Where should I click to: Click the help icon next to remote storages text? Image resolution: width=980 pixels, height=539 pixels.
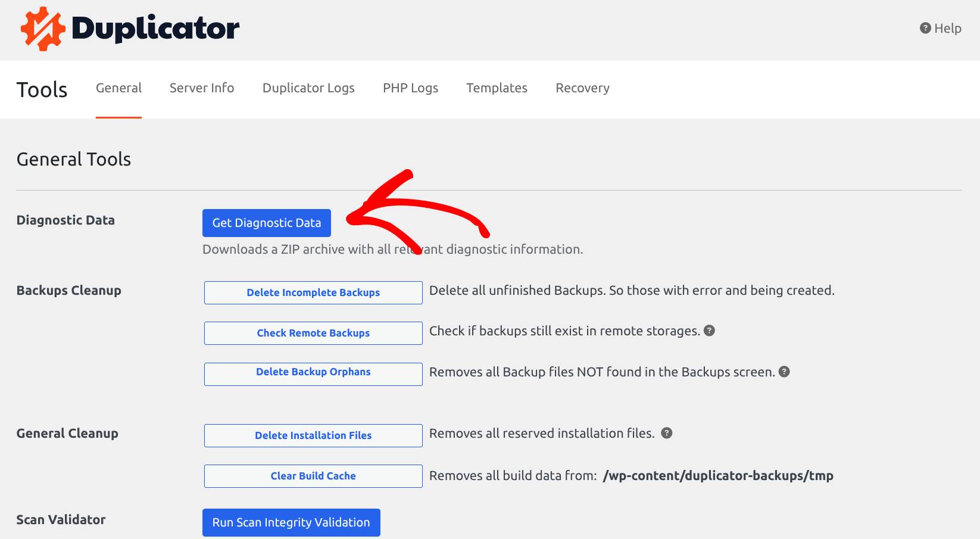710,331
